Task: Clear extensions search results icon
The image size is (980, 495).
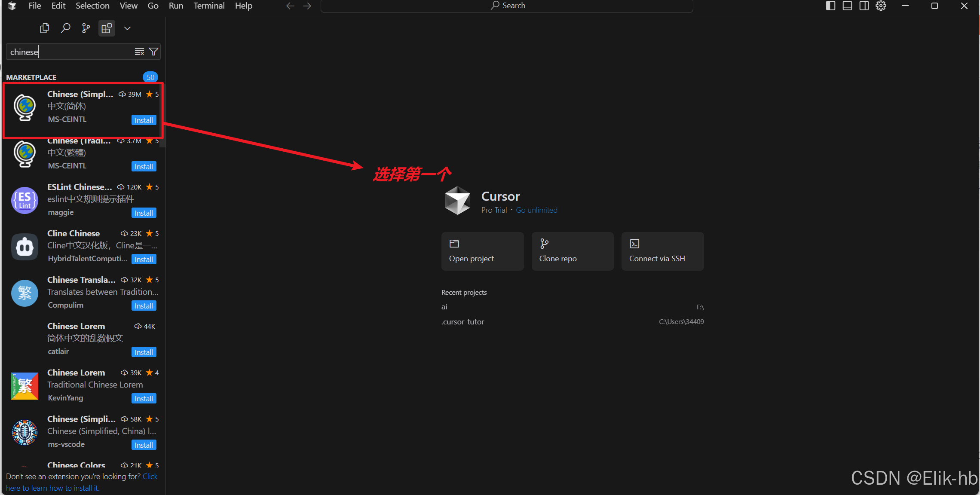Action: tap(139, 52)
